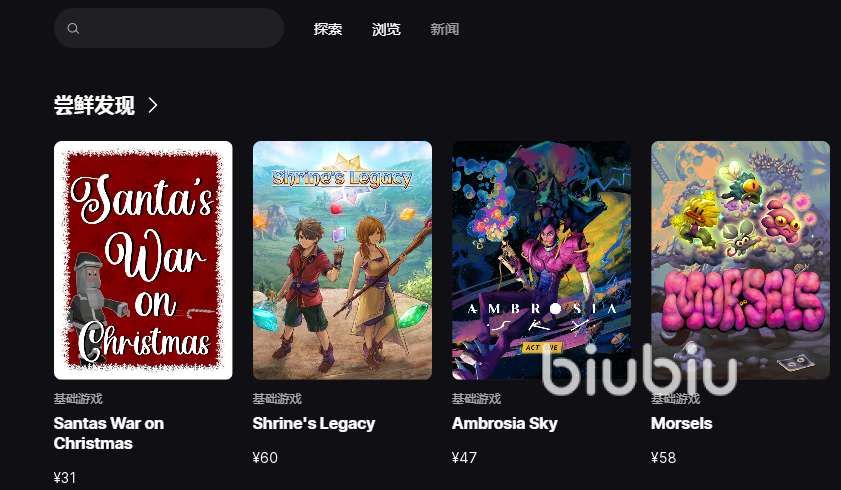Expand the 尝鲜发现 section with its chevron arrow
The image size is (841, 490).
tap(153, 105)
